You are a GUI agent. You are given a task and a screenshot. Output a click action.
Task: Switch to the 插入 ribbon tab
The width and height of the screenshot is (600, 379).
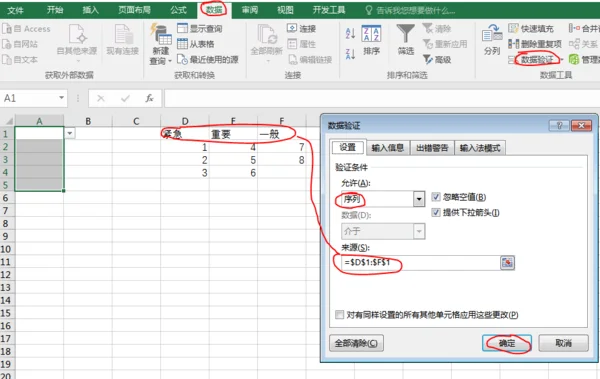click(90, 10)
